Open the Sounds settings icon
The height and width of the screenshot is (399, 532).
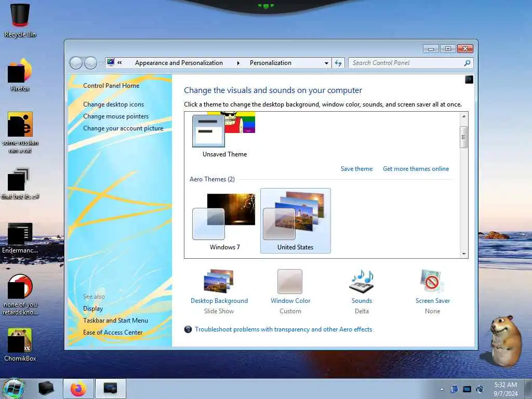tap(362, 281)
